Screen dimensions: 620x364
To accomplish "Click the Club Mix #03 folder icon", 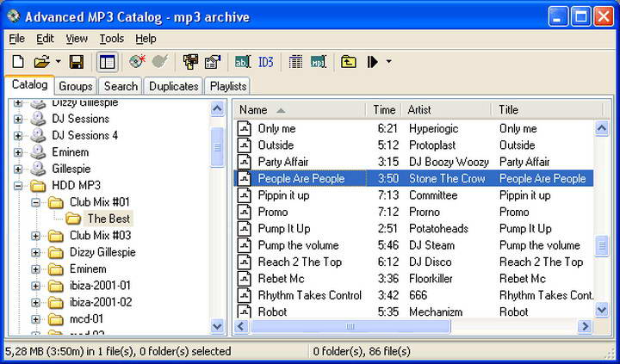I will point(56,236).
